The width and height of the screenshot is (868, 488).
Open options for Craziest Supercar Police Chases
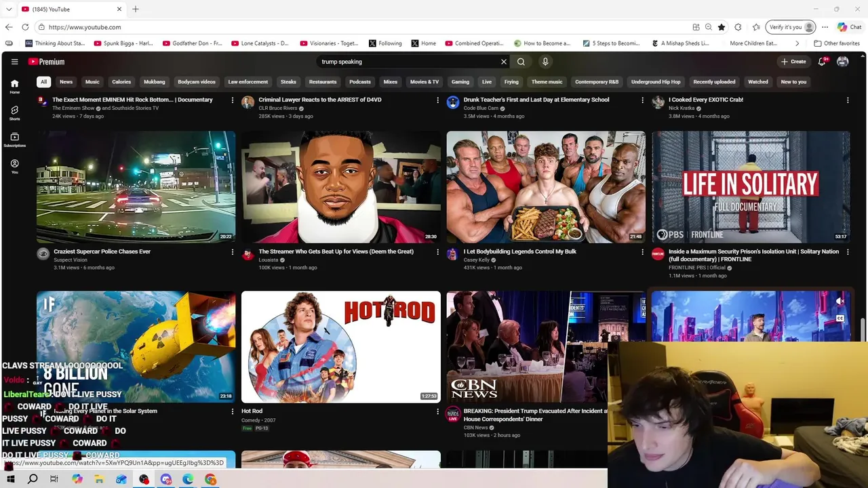point(233,252)
